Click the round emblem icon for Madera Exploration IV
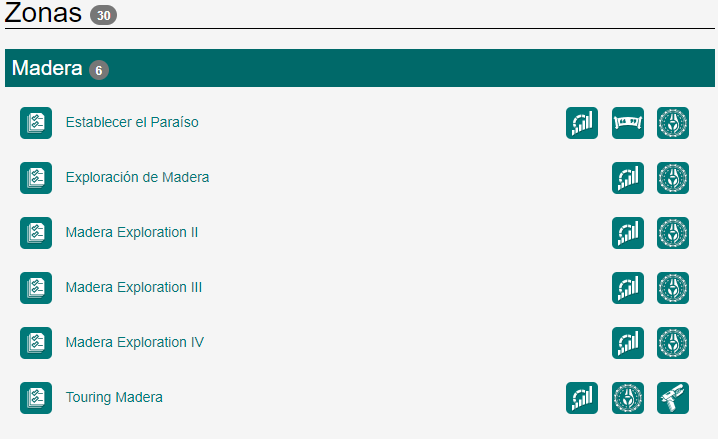 pyautogui.click(x=673, y=343)
